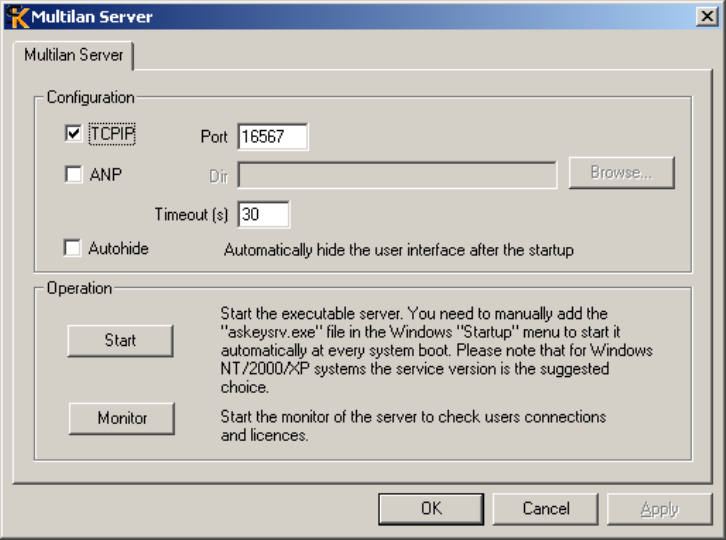This screenshot has width=726, height=540.
Task: Close the Multilan Server window
Action: (x=707, y=17)
